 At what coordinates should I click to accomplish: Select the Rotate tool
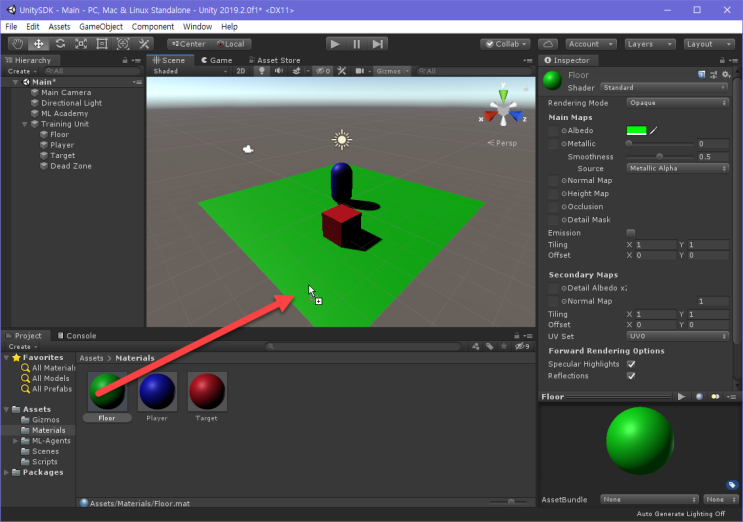[60, 44]
